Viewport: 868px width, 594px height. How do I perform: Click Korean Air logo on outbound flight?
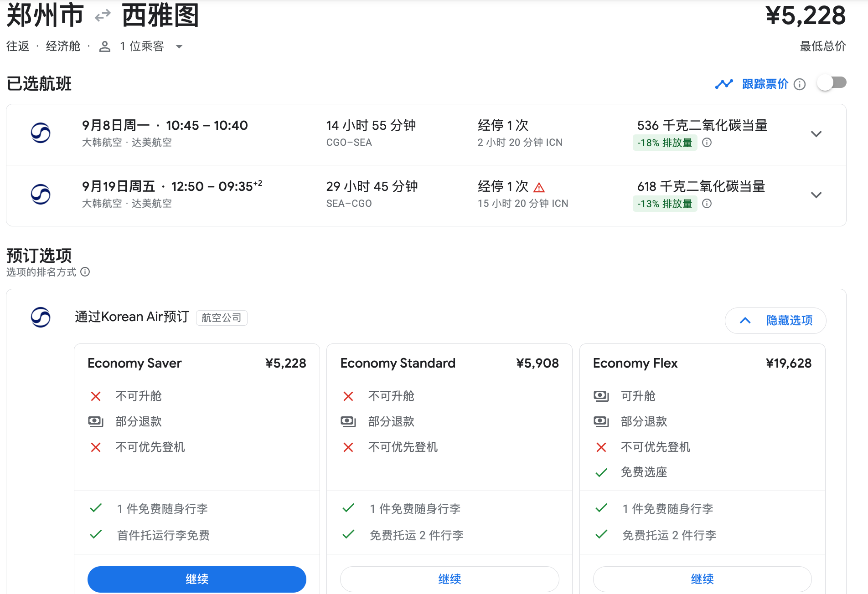41,133
